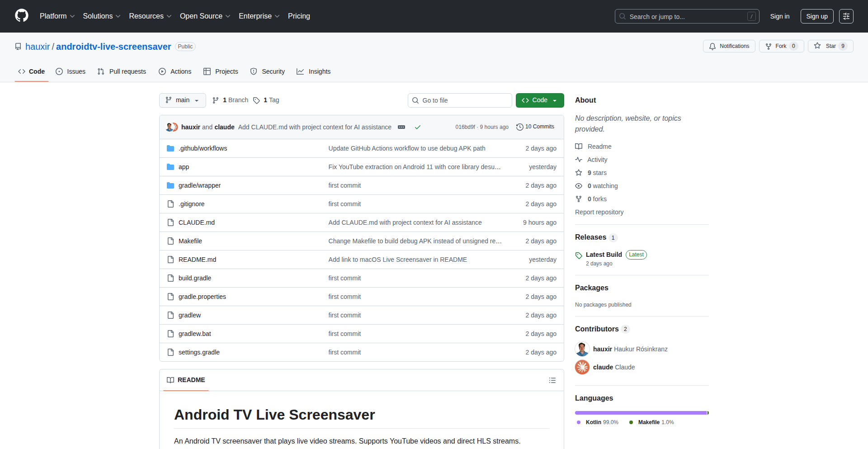
Task: Open the Open Source menu
Action: [205, 16]
